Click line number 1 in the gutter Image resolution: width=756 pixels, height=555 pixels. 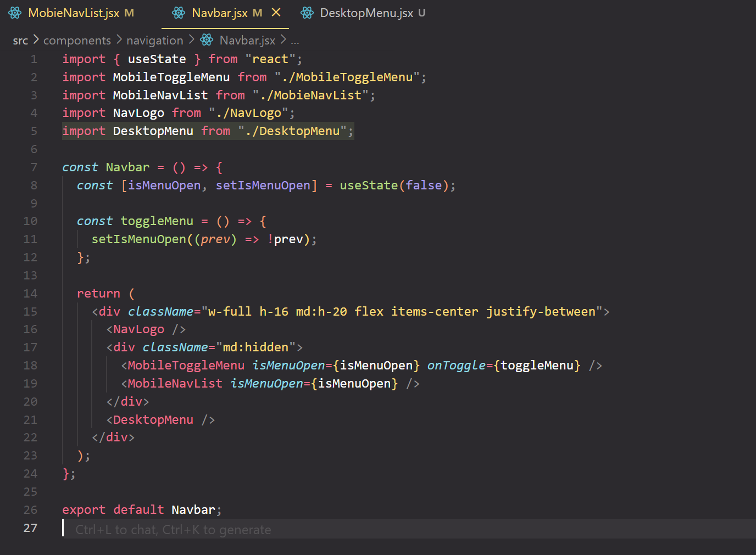pos(34,59)
